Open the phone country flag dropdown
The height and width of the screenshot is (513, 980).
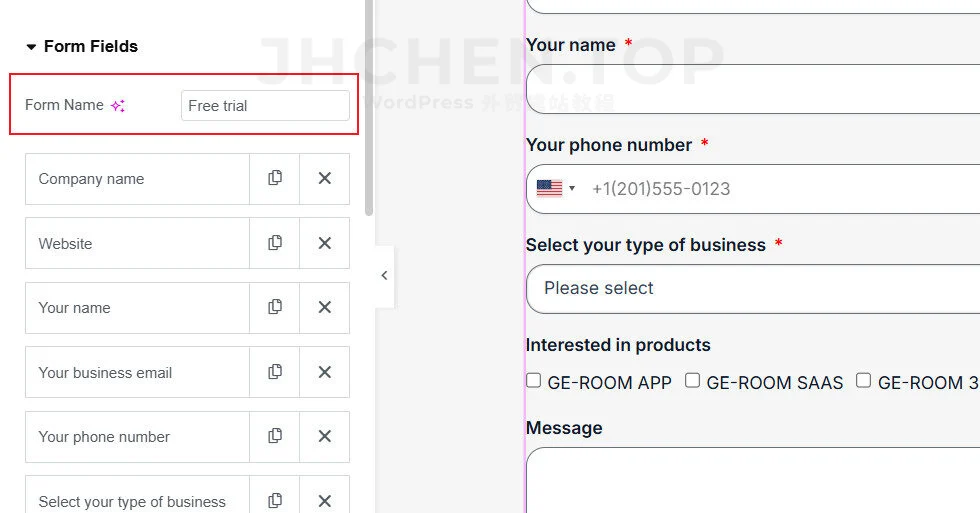556,188
